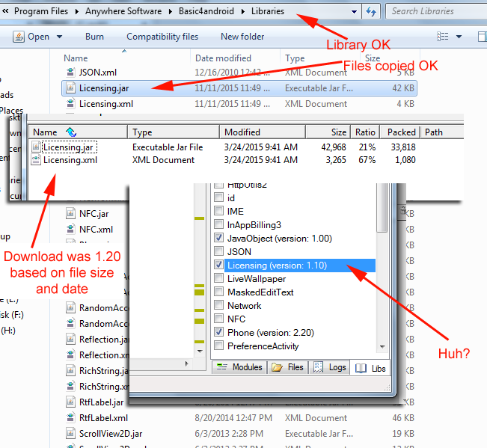Click the Licensing.xml file icon in Explorer
The height and width of the screenshot is (448, 487).
click(70, 103)
